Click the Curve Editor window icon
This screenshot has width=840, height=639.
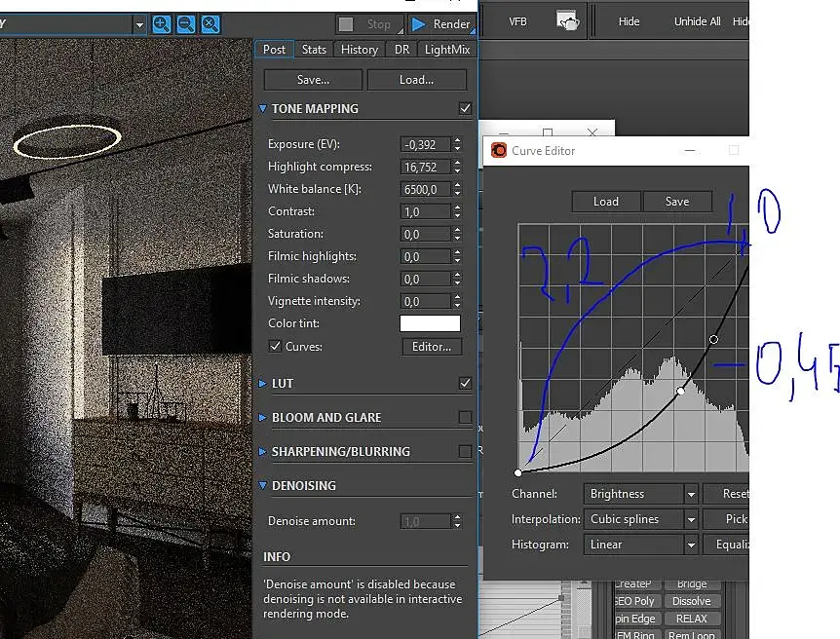coord(499,151)
